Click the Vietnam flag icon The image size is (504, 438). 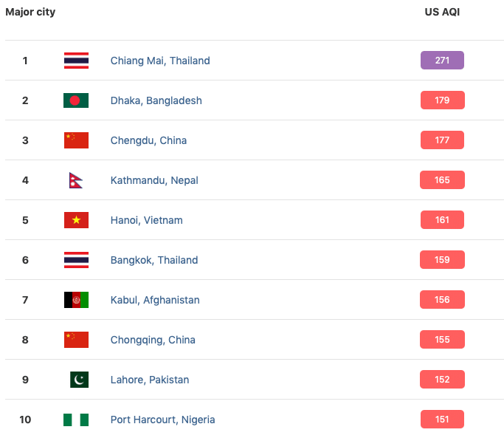click(76, 220)
